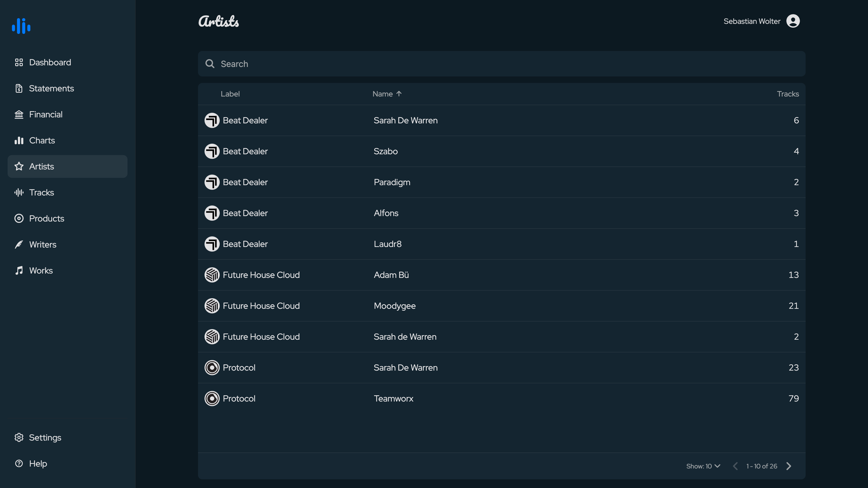
Task: Click the Protocol logo beside Teamworx
Action: [212, 399]
